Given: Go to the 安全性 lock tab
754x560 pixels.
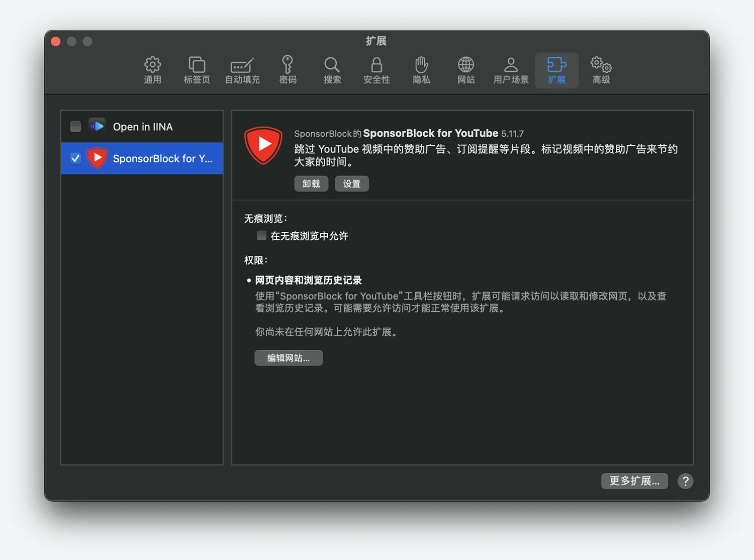Looking at the screenshot, I should pyautogui.click(x=376, y=70).
